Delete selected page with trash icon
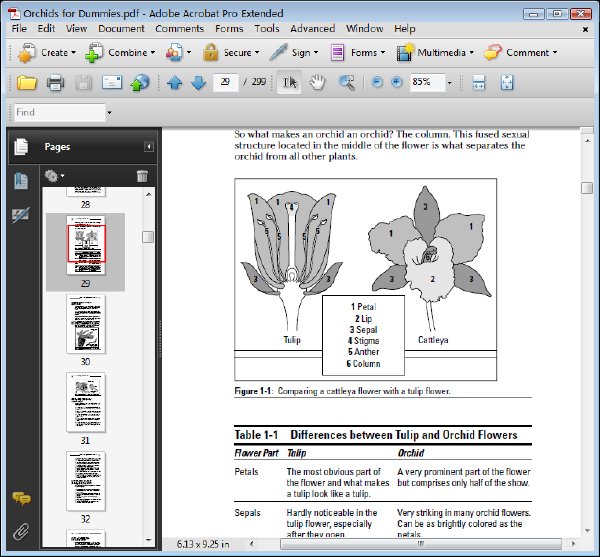This screenshot has height=557, width=600. coord(142,176)
